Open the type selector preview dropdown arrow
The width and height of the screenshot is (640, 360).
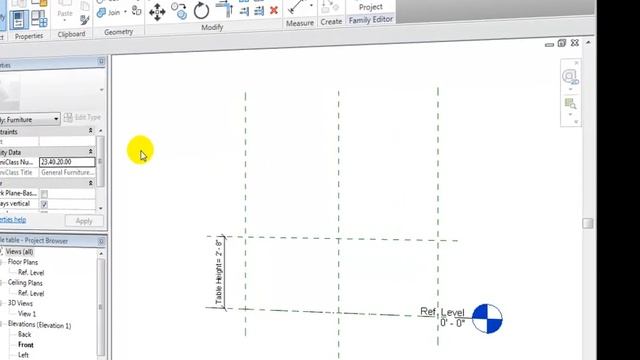pos(101,90)
